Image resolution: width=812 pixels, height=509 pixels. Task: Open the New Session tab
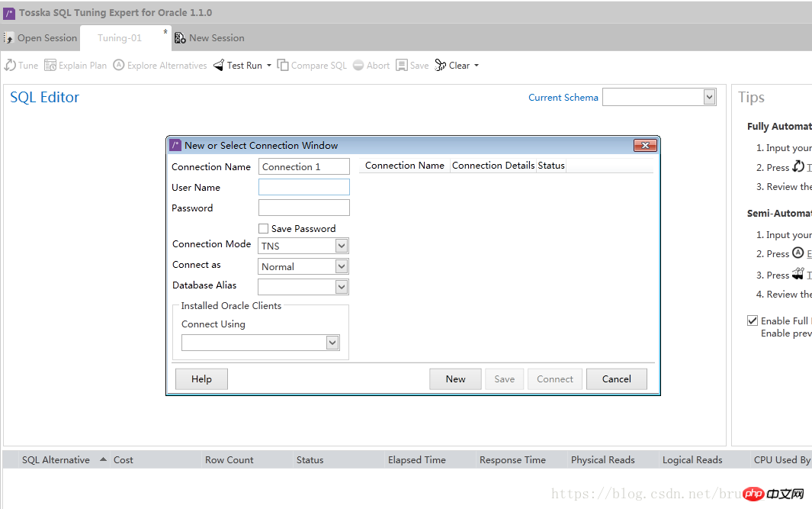[210, 38]
